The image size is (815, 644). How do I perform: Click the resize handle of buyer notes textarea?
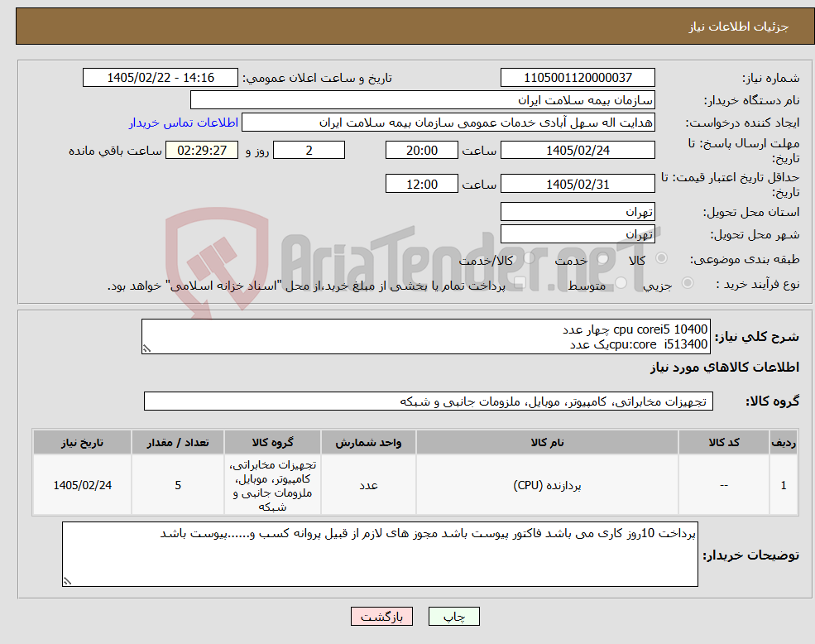(67, 582)
